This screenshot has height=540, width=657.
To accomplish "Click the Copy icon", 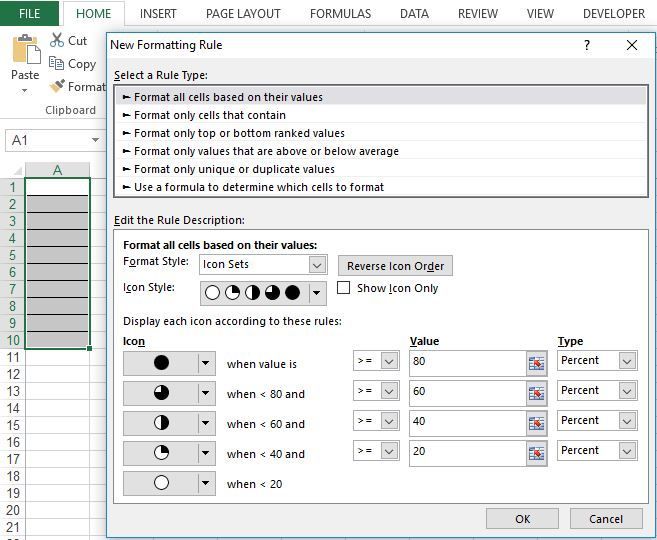I will 56,63.
